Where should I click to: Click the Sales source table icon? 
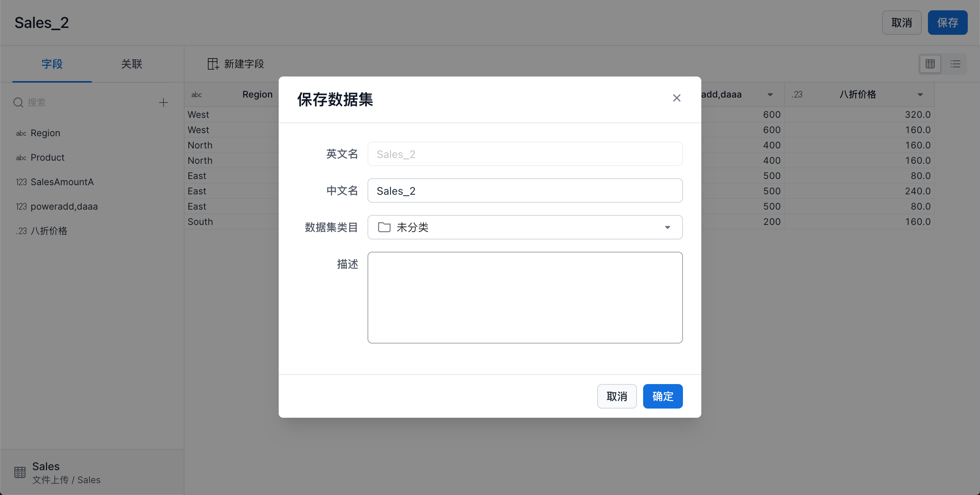click(20, 472)
